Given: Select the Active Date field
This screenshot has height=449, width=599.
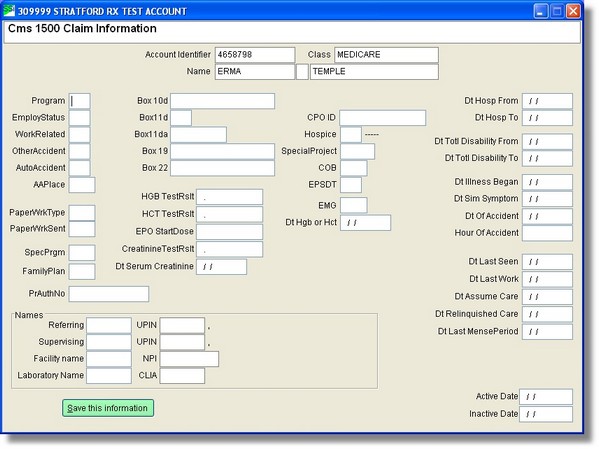Looking at the screenshot, I should click(546, 397).
